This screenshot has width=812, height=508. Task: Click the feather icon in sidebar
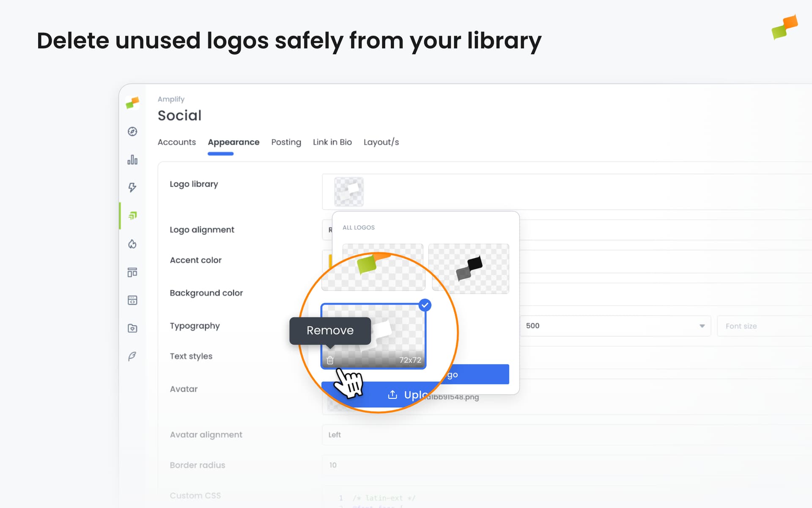coord(132,356)
